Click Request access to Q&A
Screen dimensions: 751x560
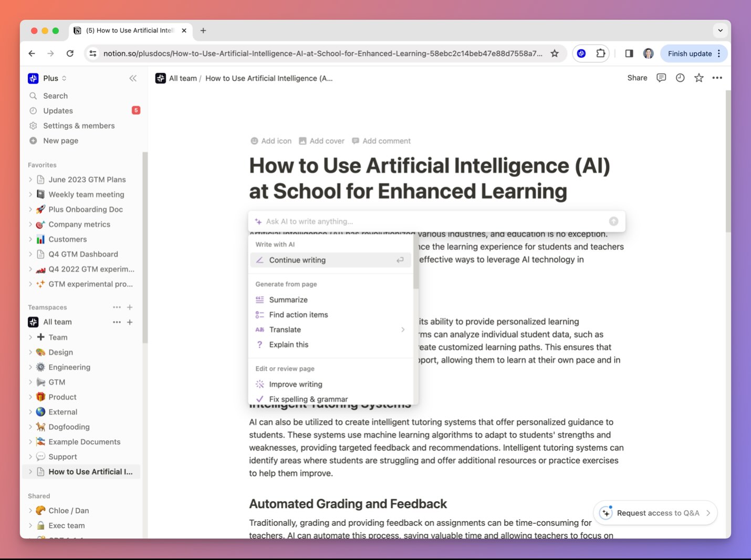(655, 513)
